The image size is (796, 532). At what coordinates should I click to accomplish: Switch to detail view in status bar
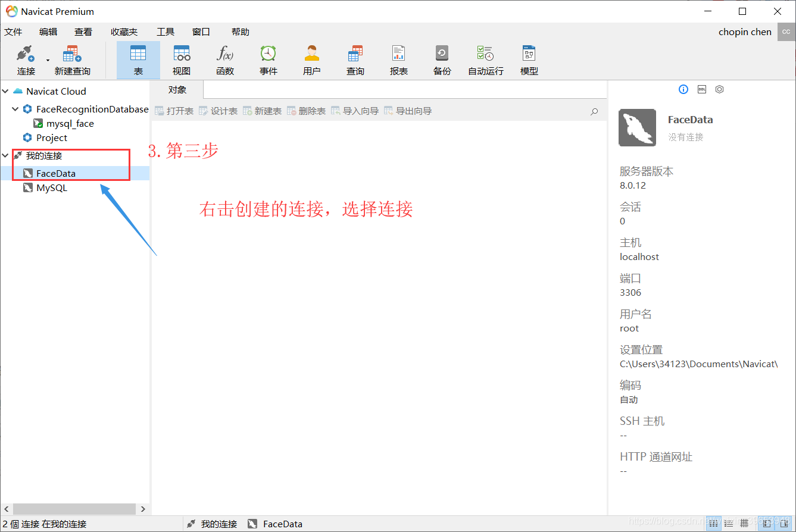coord(729,522)
